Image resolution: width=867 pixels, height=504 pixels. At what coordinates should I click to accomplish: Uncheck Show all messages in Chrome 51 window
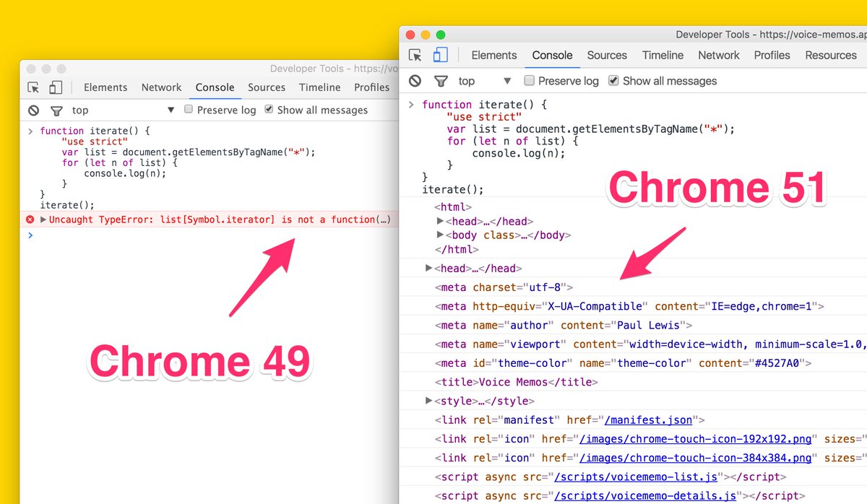tap(613, 80)
